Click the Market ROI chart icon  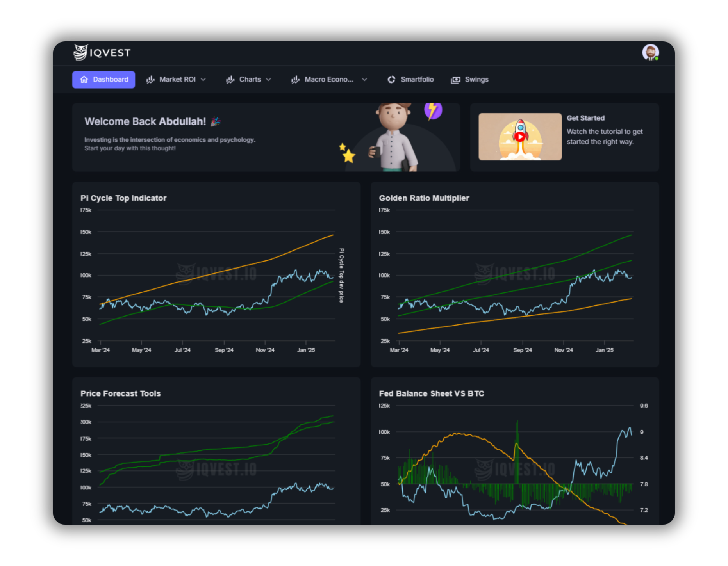[150, 79]
